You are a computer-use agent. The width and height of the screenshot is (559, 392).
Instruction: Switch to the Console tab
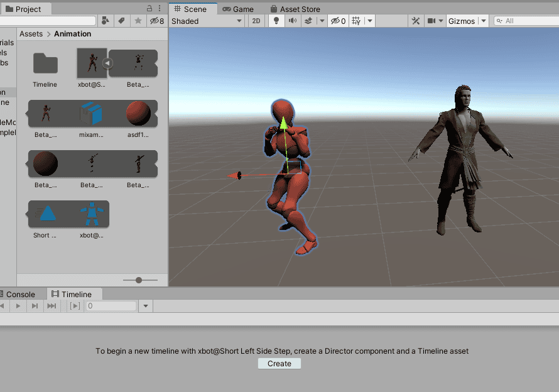[22, 293]
